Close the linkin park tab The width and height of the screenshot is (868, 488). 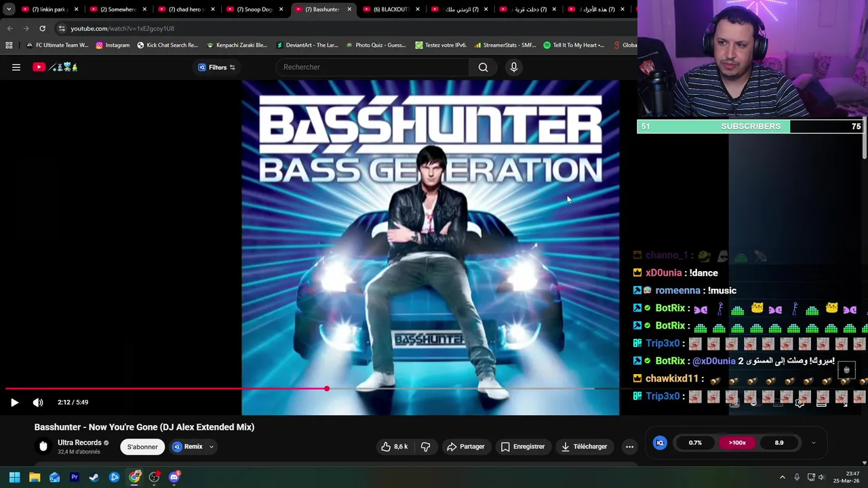[76, 9]
